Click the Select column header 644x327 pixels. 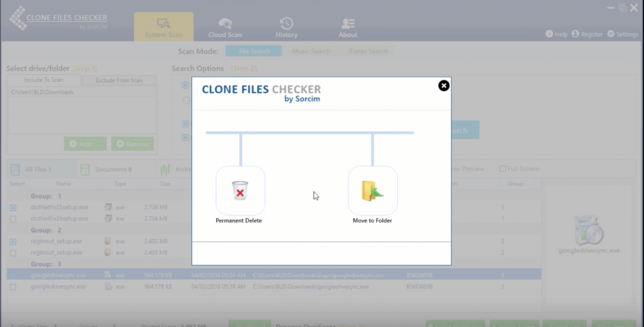17,183
